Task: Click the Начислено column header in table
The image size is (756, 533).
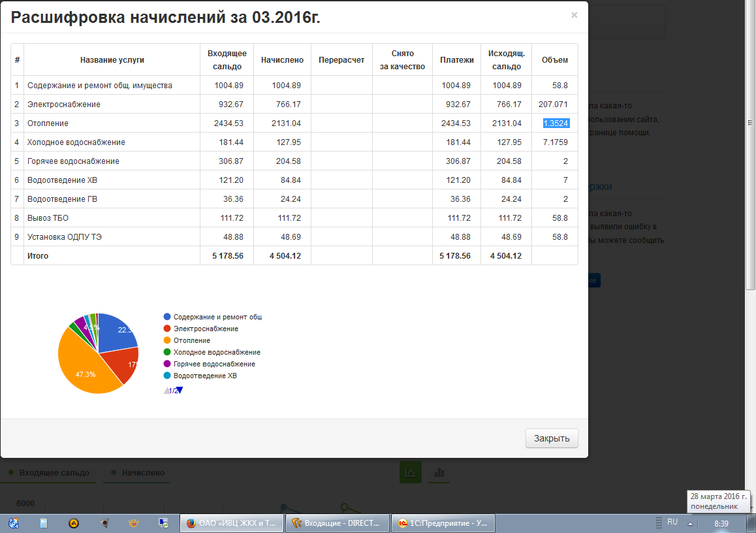Action: click(x=282, y=60)
